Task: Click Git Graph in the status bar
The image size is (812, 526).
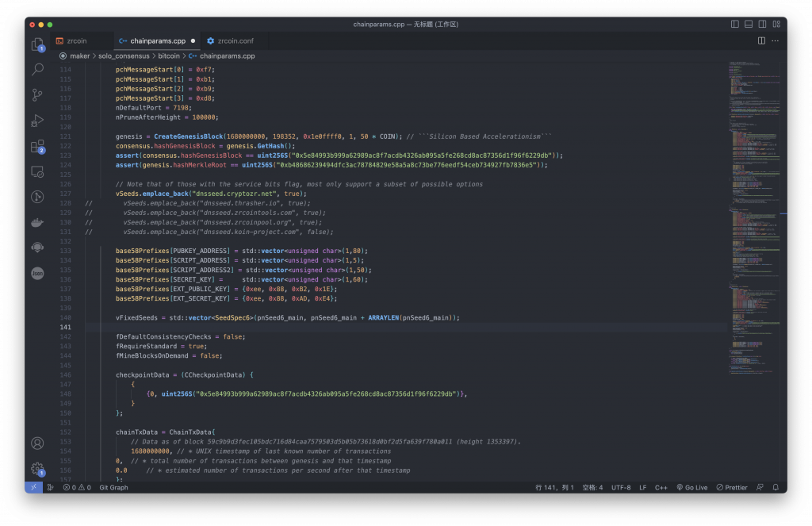Action: [113, 487]
